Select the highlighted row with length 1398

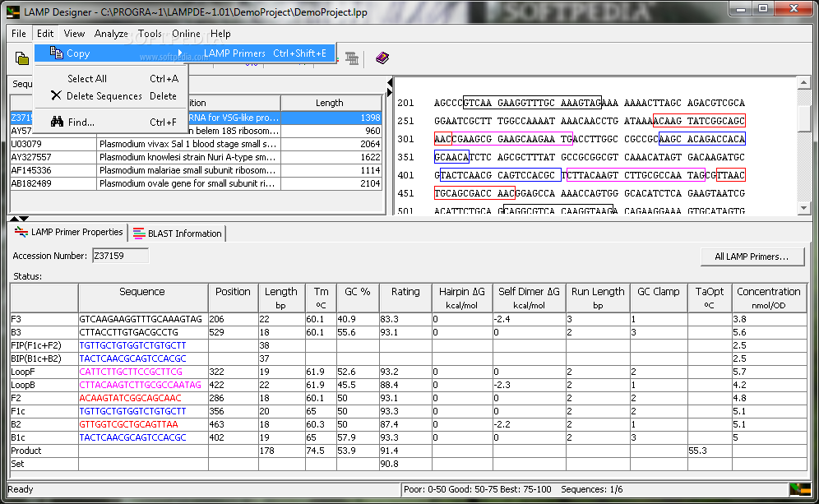196,118
